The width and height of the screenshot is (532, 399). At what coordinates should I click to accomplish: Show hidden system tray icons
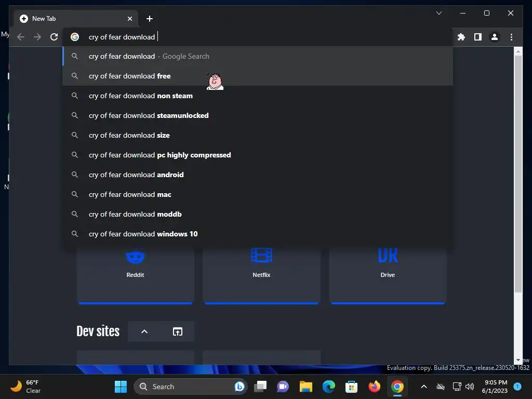424,387
